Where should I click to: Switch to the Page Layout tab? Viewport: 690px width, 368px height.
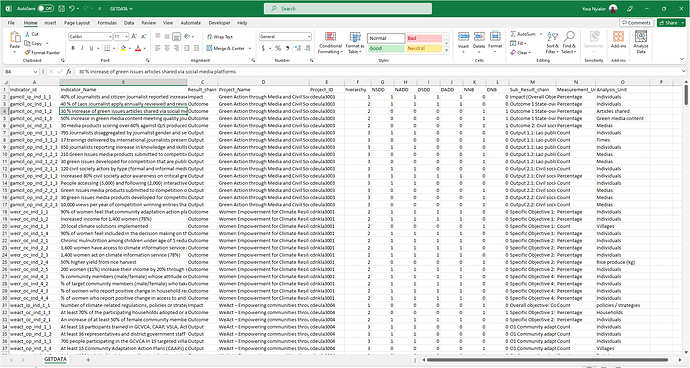(77, 23)
